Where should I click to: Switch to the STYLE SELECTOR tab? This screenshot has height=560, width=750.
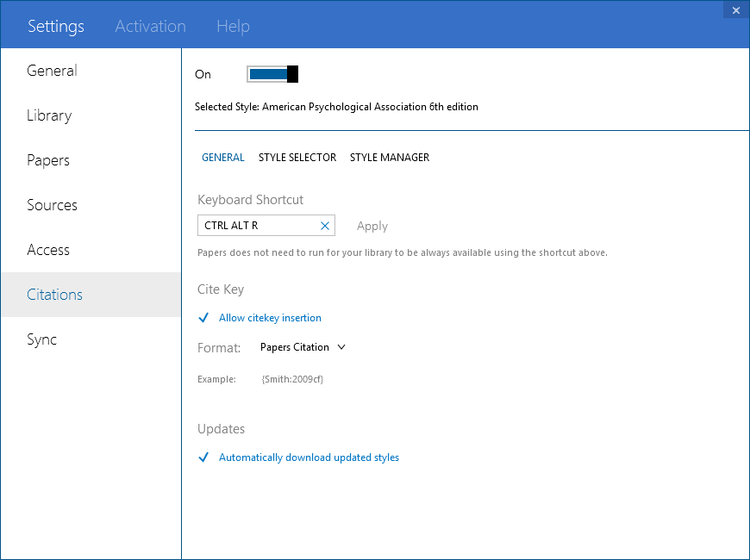[297, 158]
